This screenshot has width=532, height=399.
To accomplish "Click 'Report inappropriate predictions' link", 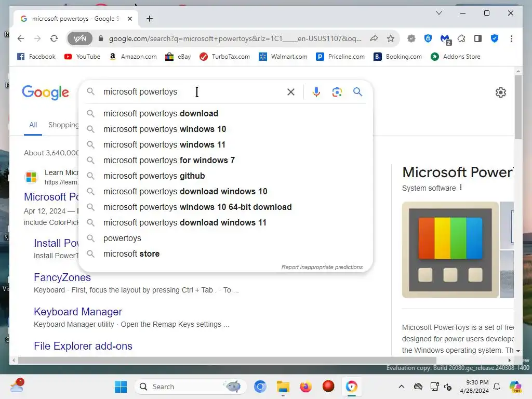I will [x=322, y=268].
